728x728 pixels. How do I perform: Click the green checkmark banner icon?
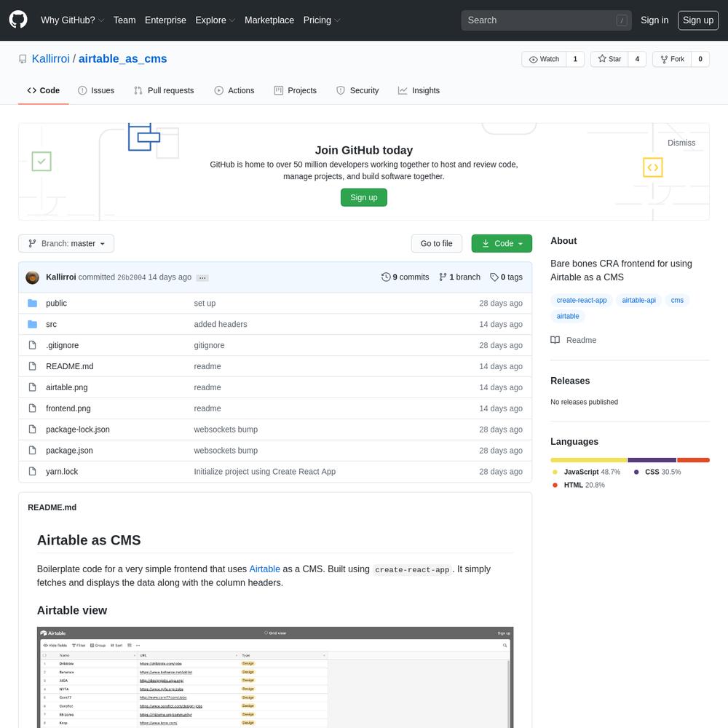click(41, 162)
